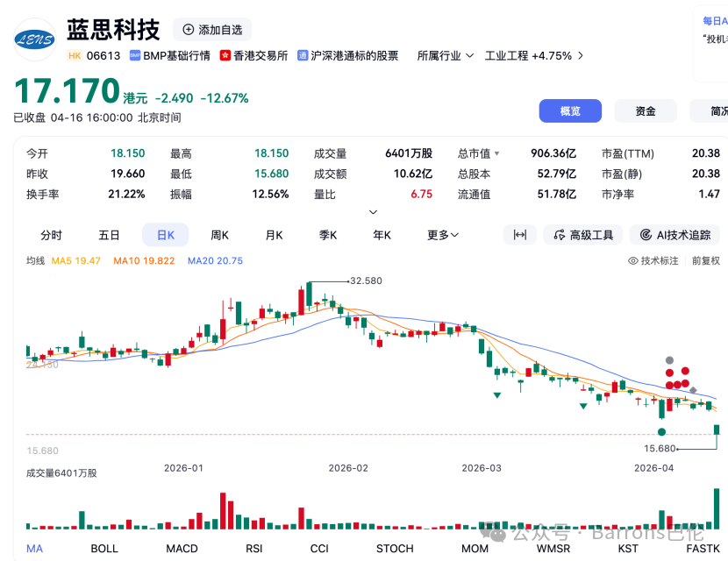Click the 量比 value 6.75
Viewport: 728px width, 561px height.
422,194
